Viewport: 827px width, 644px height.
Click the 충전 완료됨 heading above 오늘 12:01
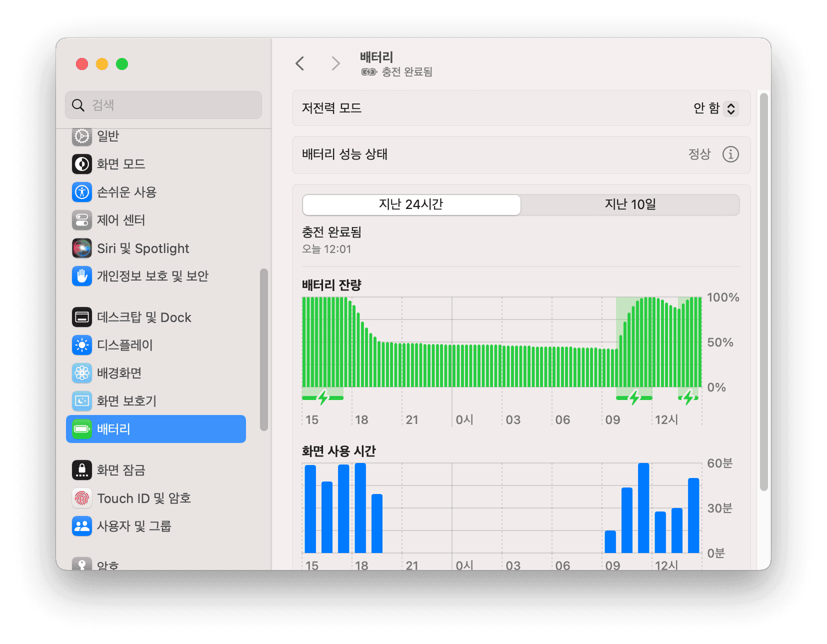331,232
